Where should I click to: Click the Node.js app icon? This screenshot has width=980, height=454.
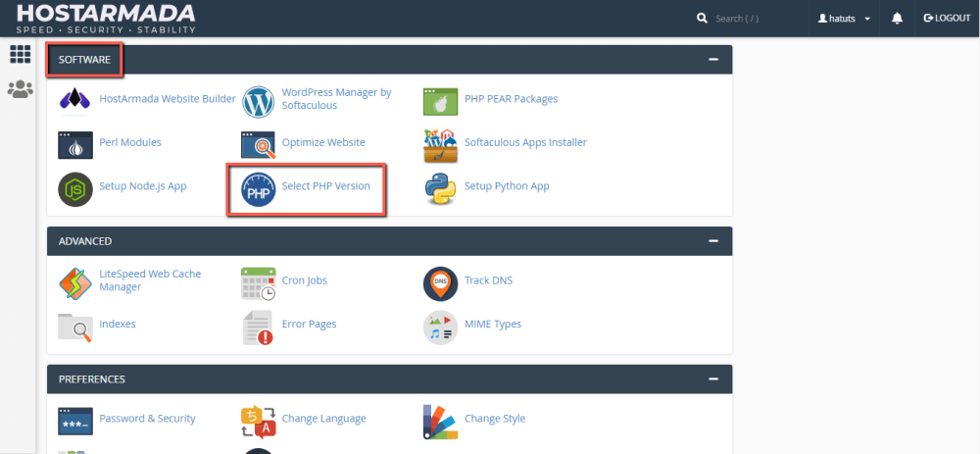point(75,189)
